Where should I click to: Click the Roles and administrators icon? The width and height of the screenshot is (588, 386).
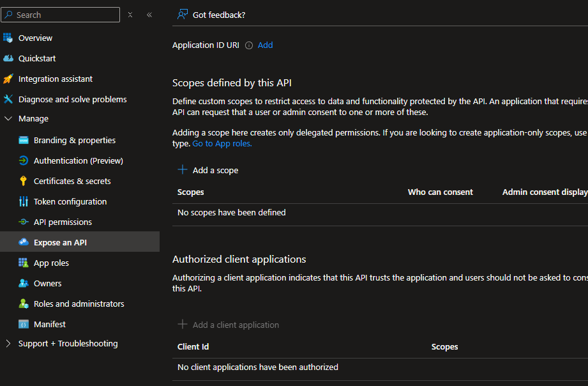[23, 304]
